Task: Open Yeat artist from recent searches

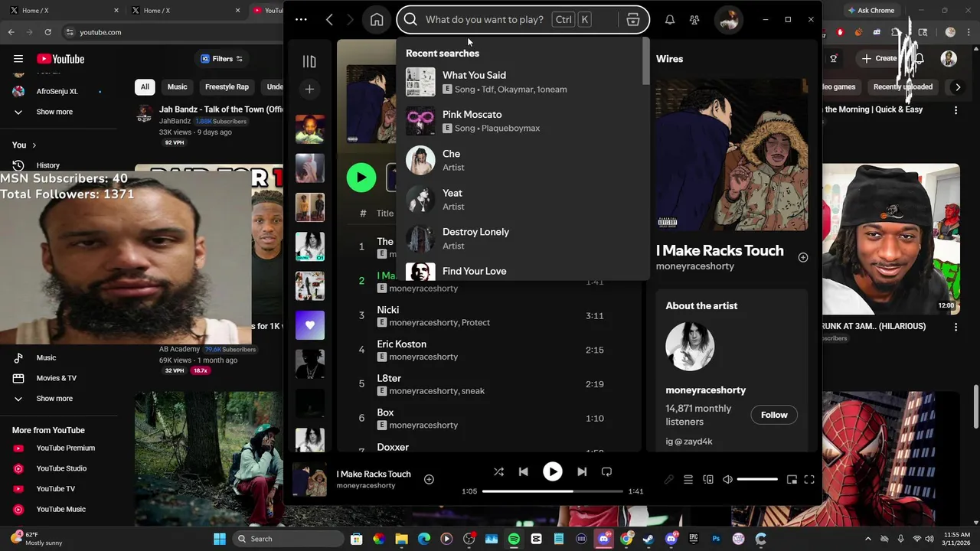Action: 524,200
